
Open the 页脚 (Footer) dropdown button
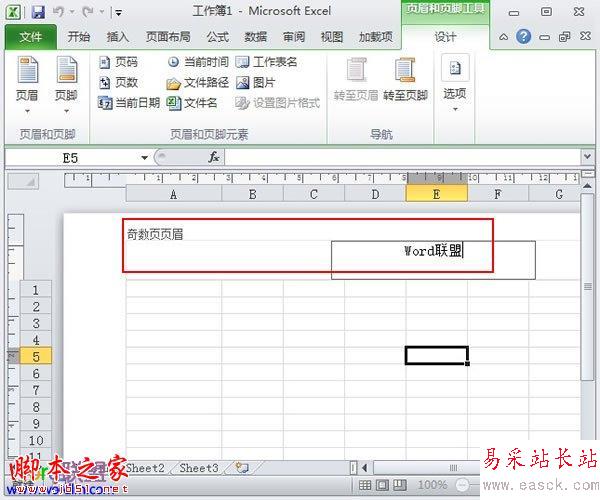66,85
